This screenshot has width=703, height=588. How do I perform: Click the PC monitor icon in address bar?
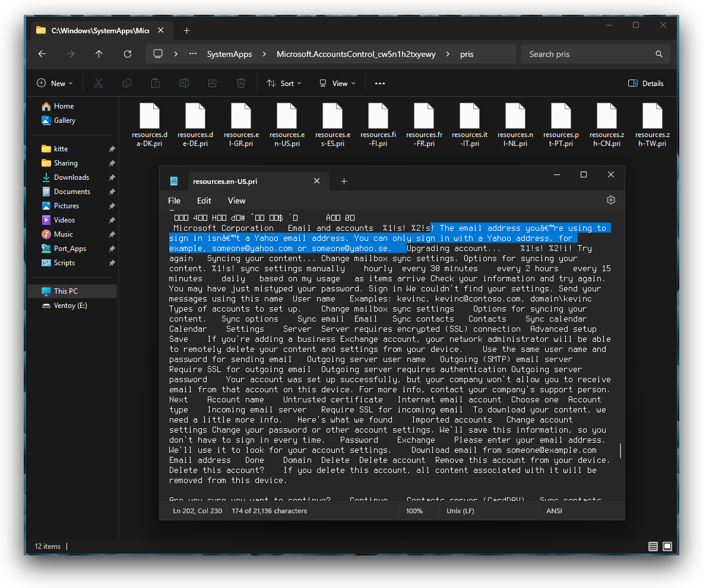point(158,54)
